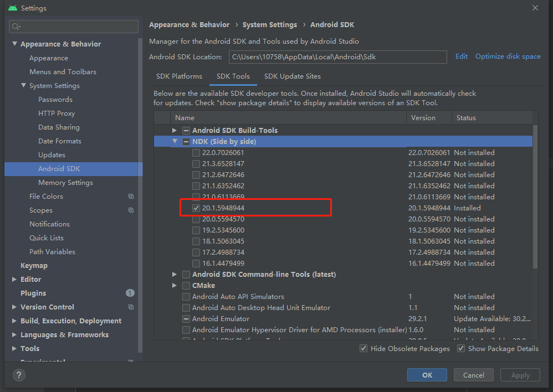This screenshot has width=553, height=392.
Task: Collapse the NDK (Side by side) group
Action: coord(175,141)
